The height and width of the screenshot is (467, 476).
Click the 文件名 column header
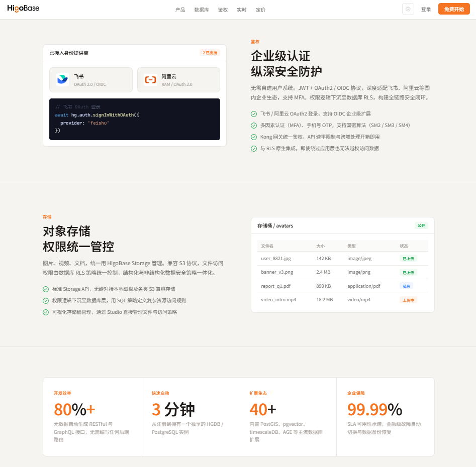267,246
